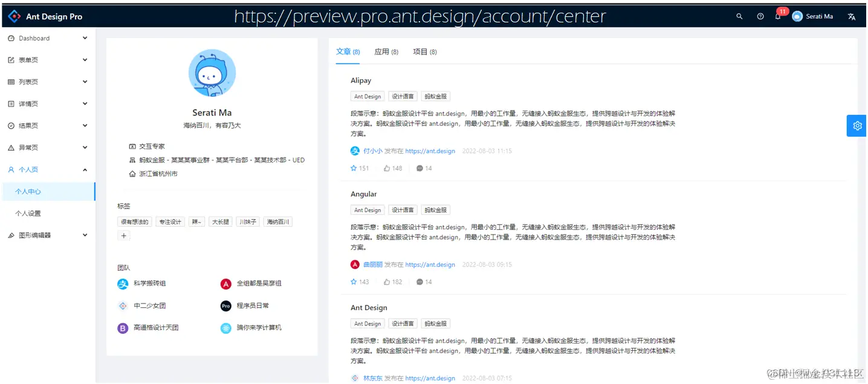Open comments on the Alipay article
This screenshot has width=868, height=384.
pos(419,168)
